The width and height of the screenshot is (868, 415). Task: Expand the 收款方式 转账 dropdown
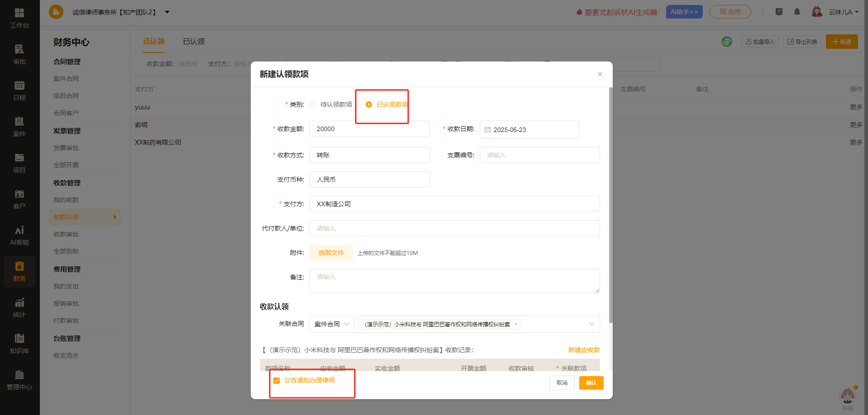pos(369,155)
